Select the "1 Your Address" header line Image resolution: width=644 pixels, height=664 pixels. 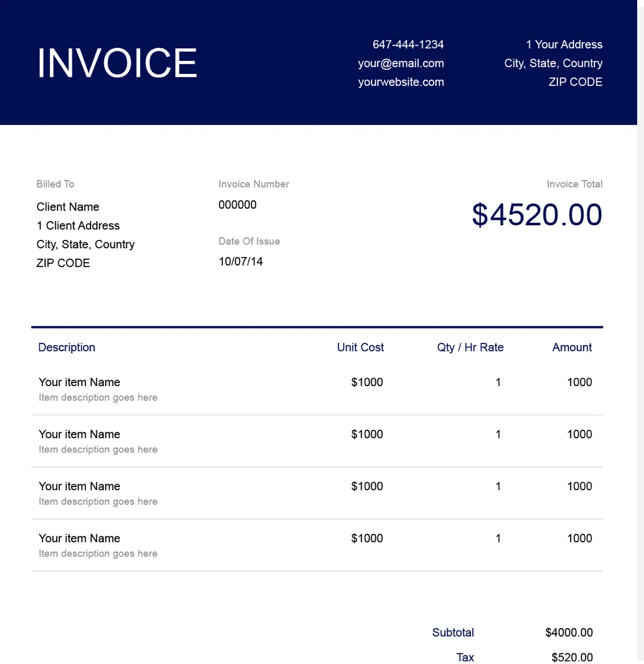coord(564,44)
